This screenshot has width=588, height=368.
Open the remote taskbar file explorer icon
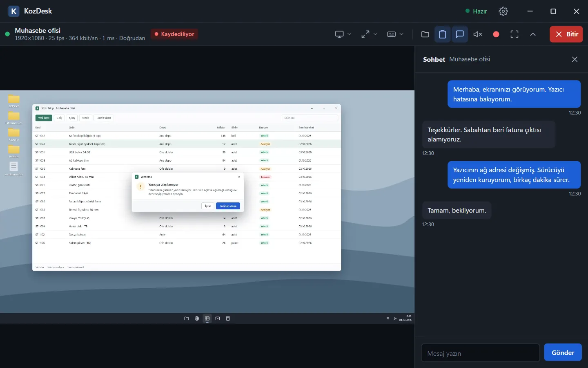187,319
